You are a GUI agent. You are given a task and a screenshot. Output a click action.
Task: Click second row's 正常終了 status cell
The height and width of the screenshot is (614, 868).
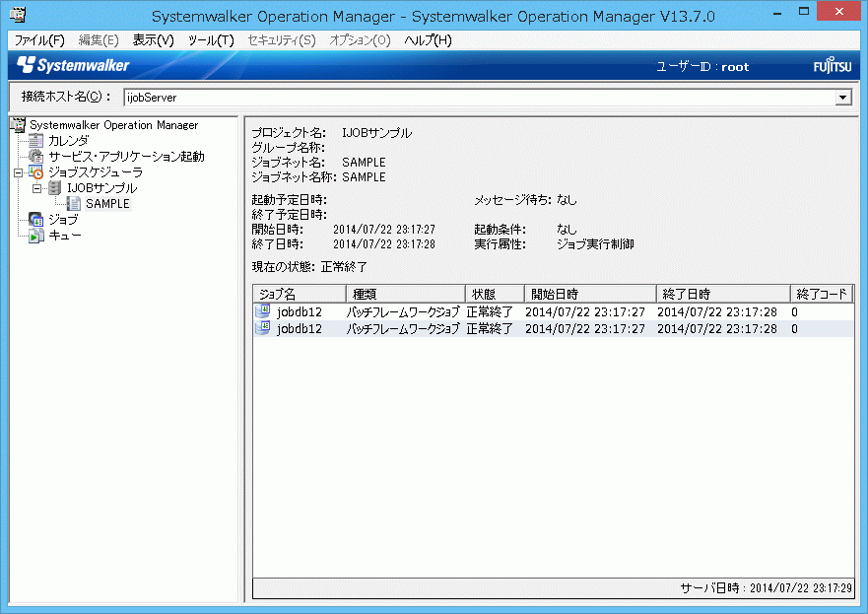[490, 329]
